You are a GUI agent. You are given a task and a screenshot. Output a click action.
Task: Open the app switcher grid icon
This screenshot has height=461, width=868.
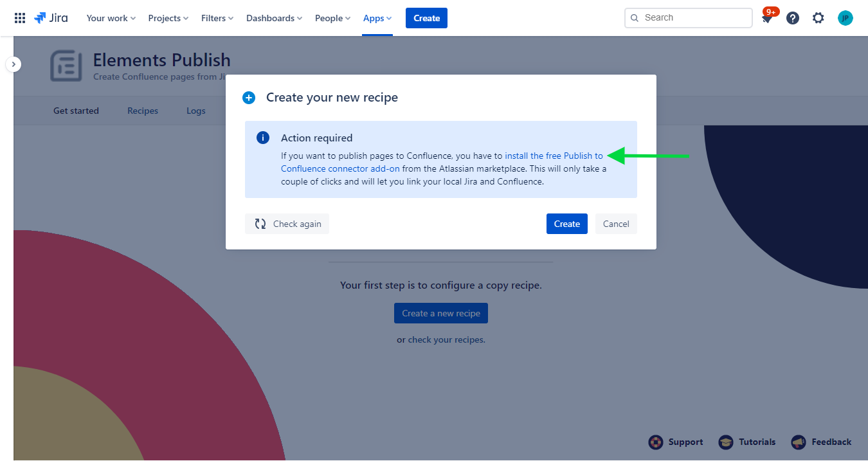20,18
